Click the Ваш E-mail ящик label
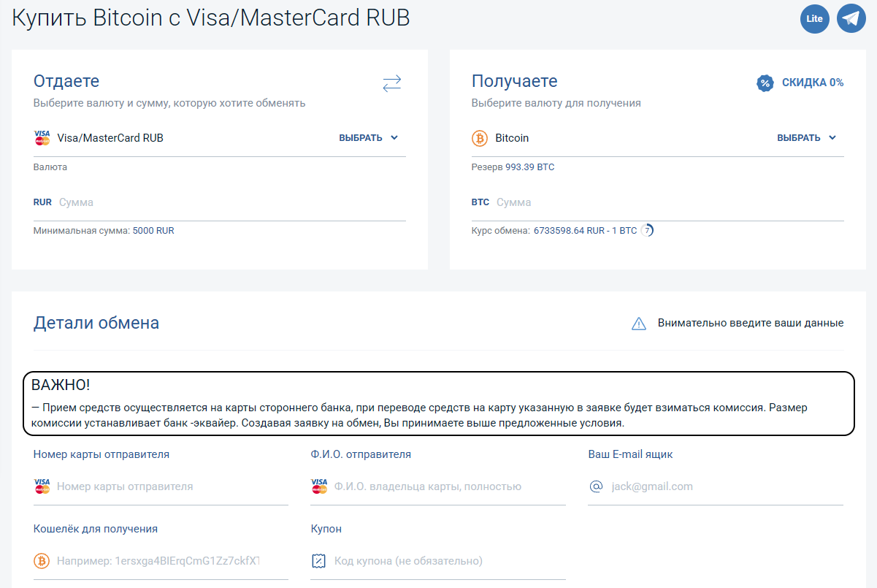 tap(631, 454)
